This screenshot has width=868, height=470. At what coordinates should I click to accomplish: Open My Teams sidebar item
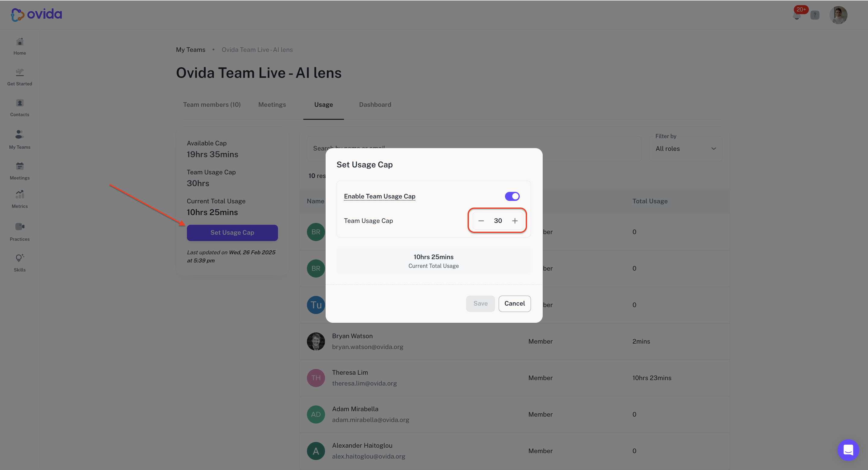(x=20, y=139)
